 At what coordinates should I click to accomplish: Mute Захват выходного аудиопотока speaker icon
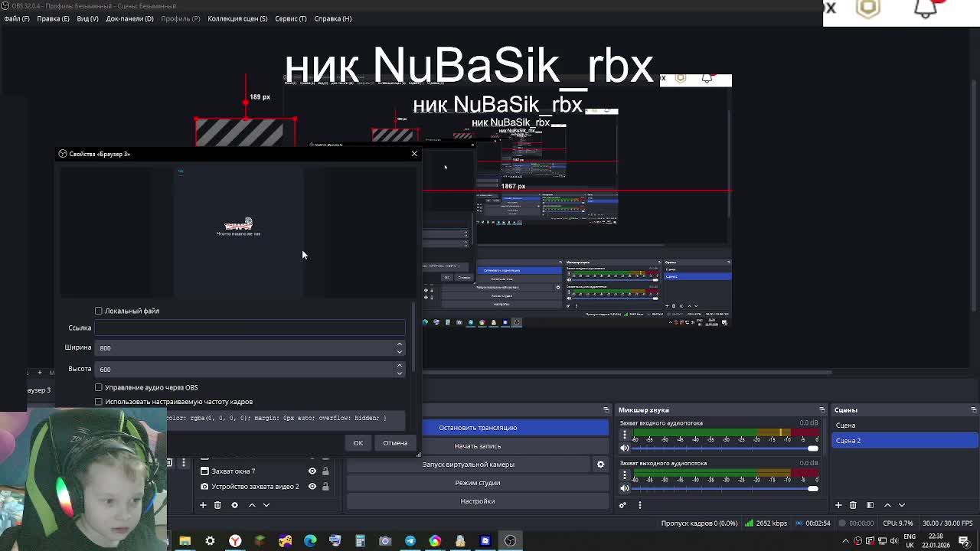(624, 488)
